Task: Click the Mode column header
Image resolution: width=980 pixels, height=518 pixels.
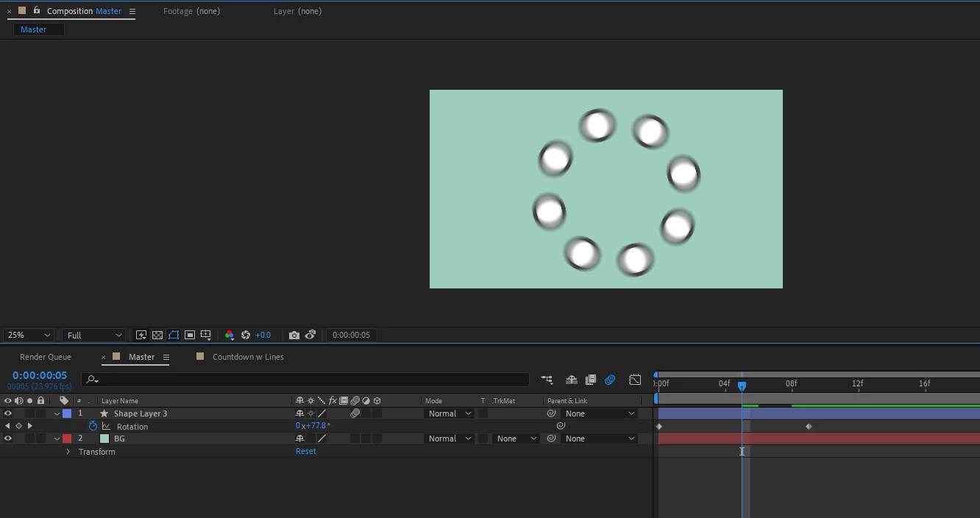Action: pyautogui.click(x=434, y=401)
